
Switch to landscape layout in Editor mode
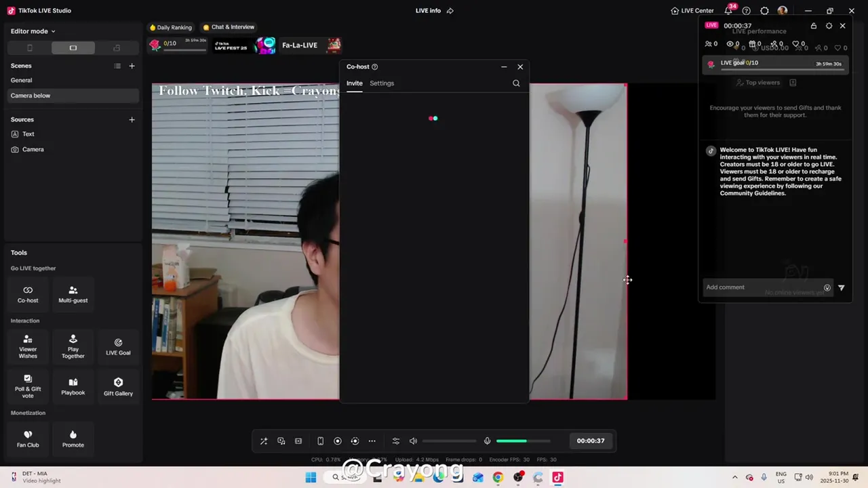click(x=73, y=48)
